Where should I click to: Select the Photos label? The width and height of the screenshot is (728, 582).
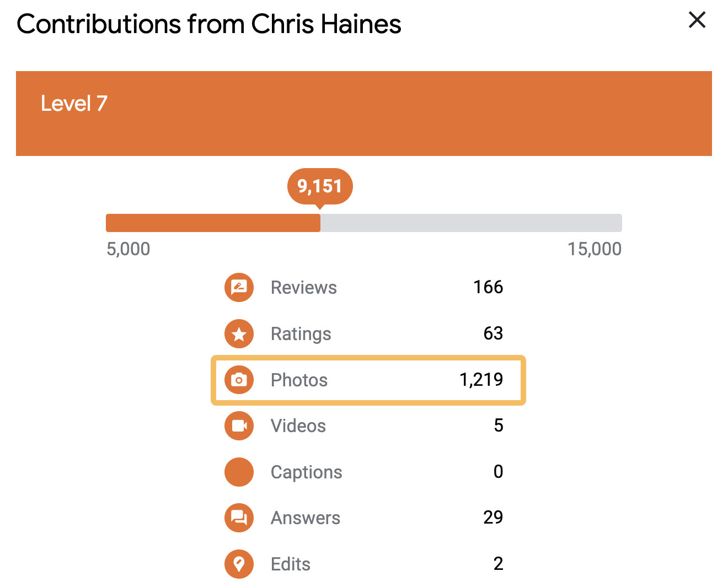299,380
